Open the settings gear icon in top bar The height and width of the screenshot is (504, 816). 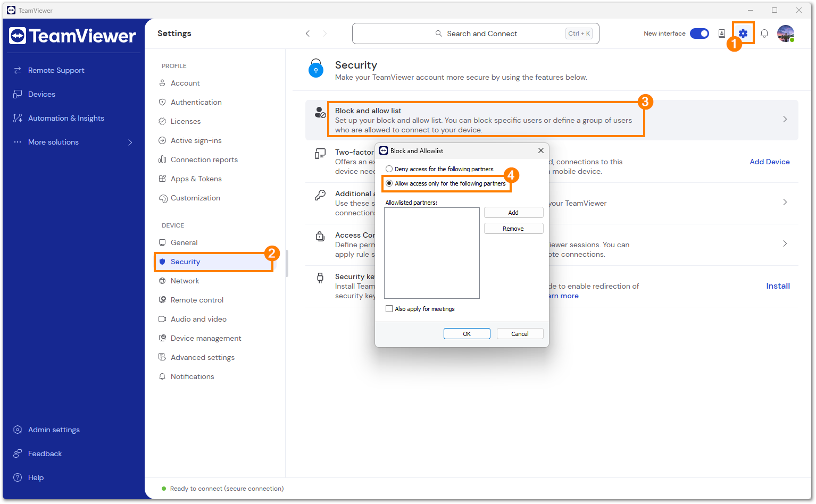tap(743, 33)
